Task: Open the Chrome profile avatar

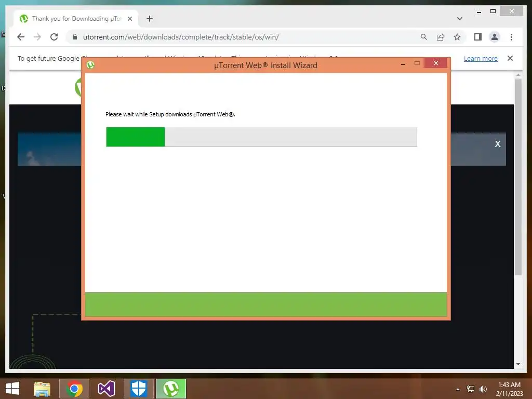Action: click(x=495, y=37)
